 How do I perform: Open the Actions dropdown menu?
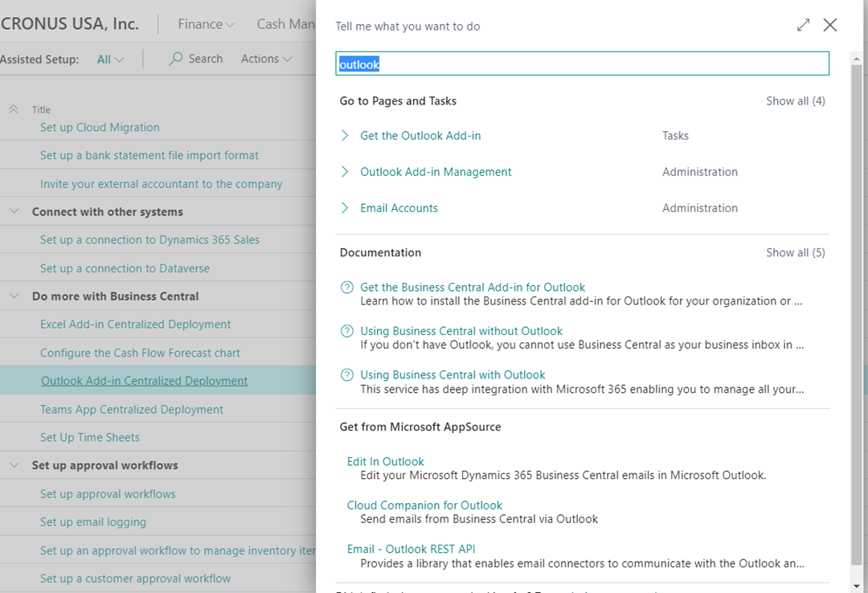[266, 59]
